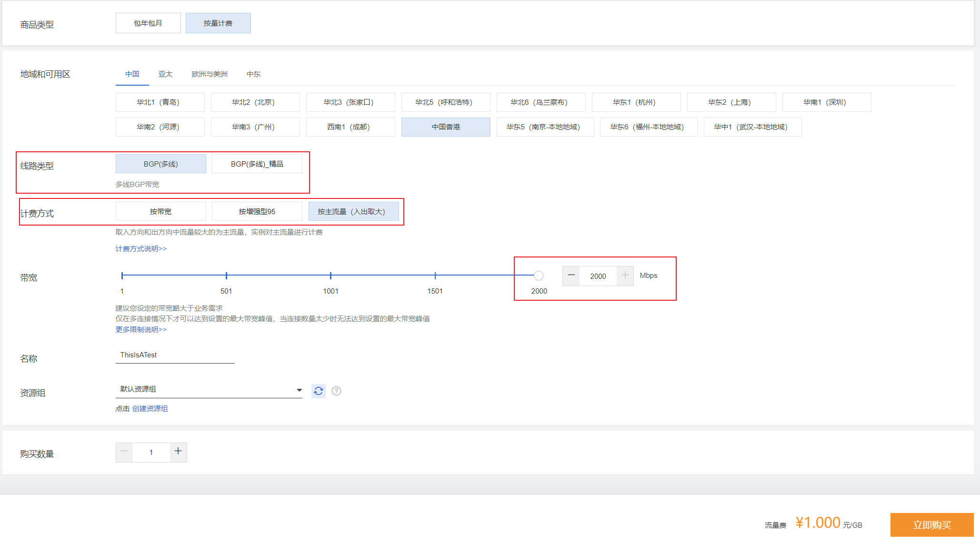Switch to the 中东 region tab
Screen dimensions: 980x552
(254, 74)
